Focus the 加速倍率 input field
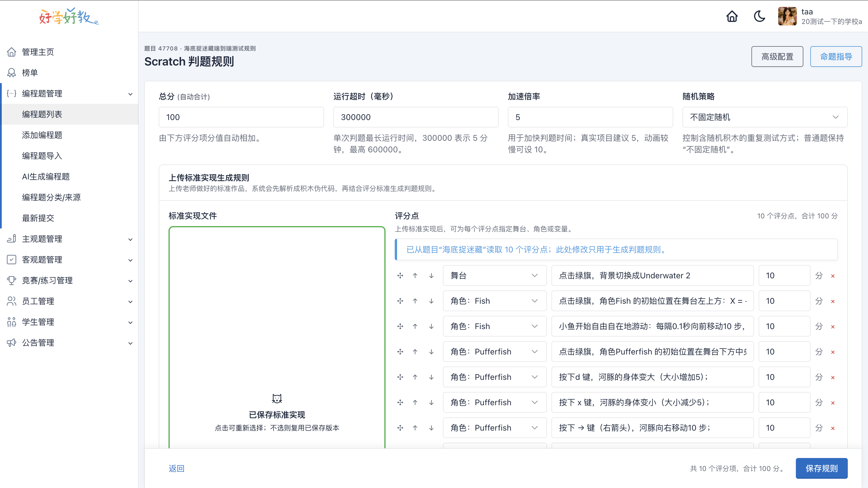The image size is (868, 488). click(590, 117)
